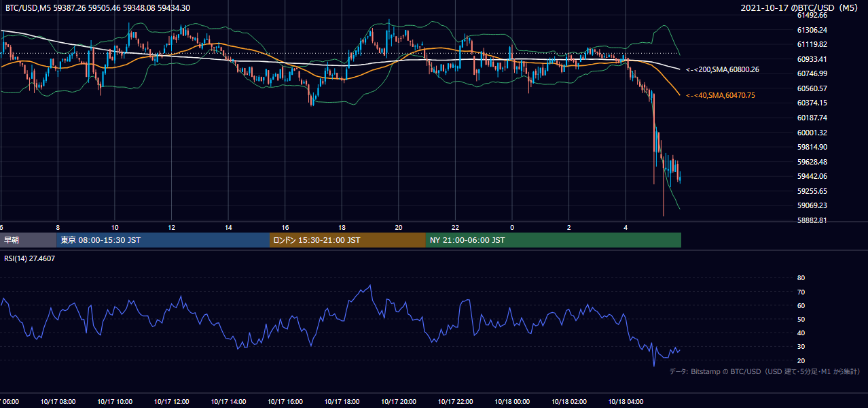The width and height of the screenshot is (868, 408).
Task: Click the hour label 18 under the price chart
Action: click(342, 227)
